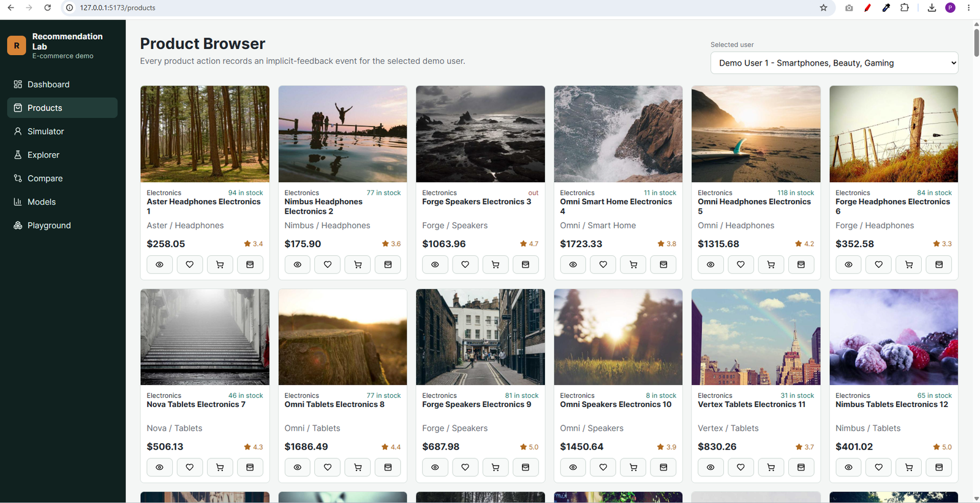Open the Vertex Tablets city skyline thumbnail
Image resolution: width=980 pixels, height=503 pixels.
[756, 337]
